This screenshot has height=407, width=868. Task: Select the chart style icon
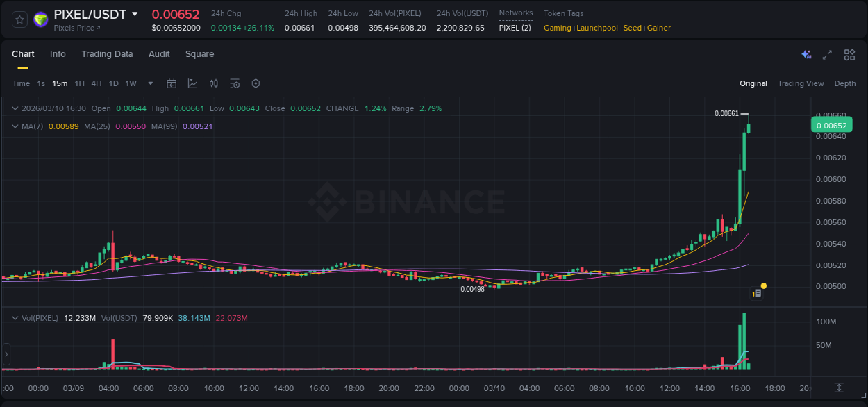coord(192,83)
